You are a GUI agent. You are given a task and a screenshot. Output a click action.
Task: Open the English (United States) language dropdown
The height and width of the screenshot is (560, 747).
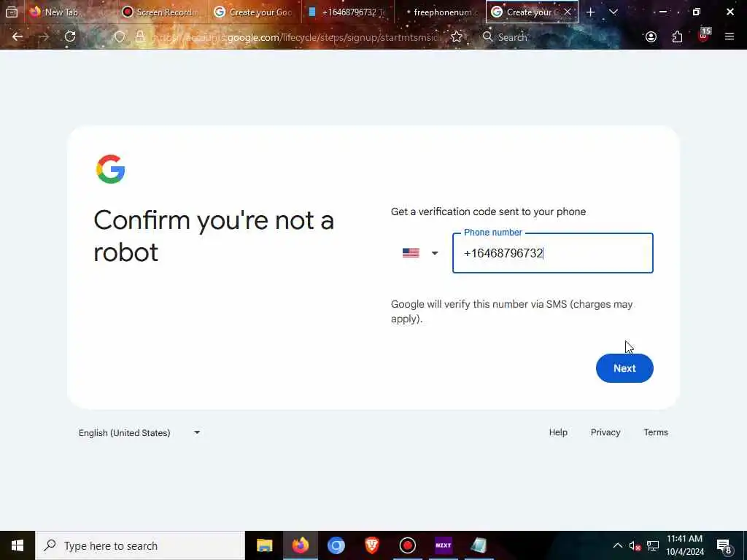coord(139,432)
